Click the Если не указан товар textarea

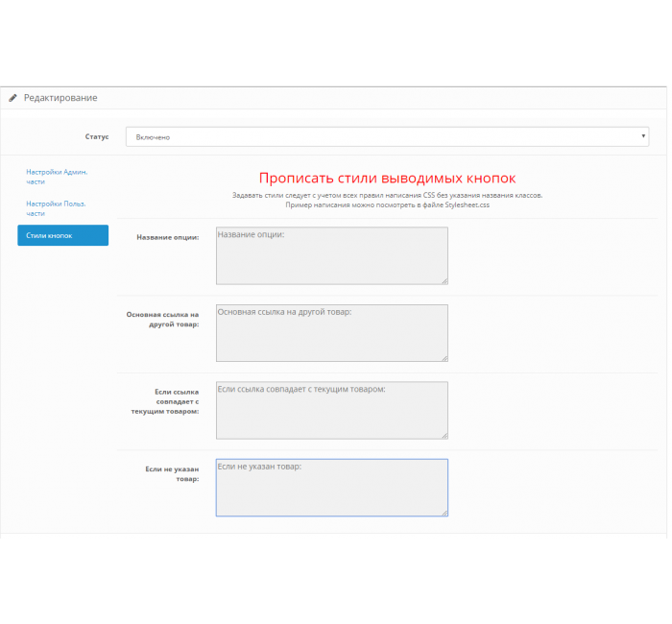click(x=332, y=488)
